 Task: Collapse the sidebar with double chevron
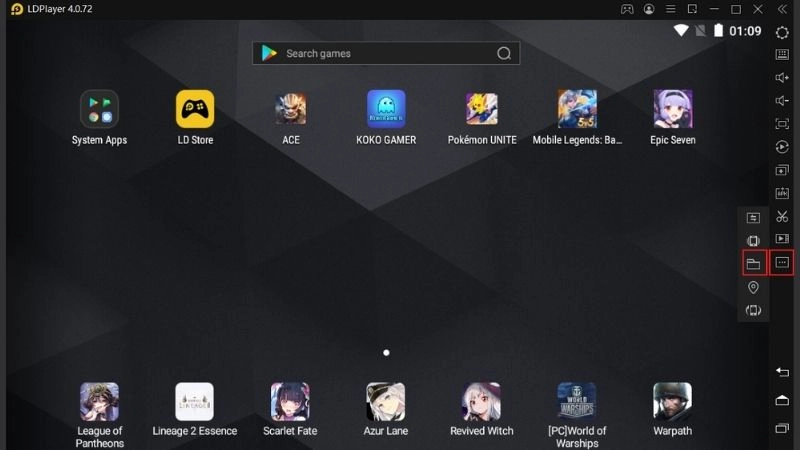click(782, 9)
